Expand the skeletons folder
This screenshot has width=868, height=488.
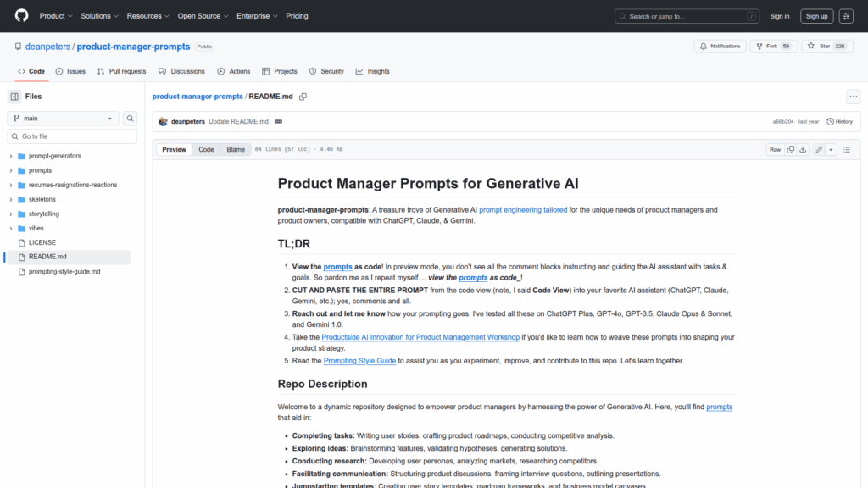click(x=10, y=199)
